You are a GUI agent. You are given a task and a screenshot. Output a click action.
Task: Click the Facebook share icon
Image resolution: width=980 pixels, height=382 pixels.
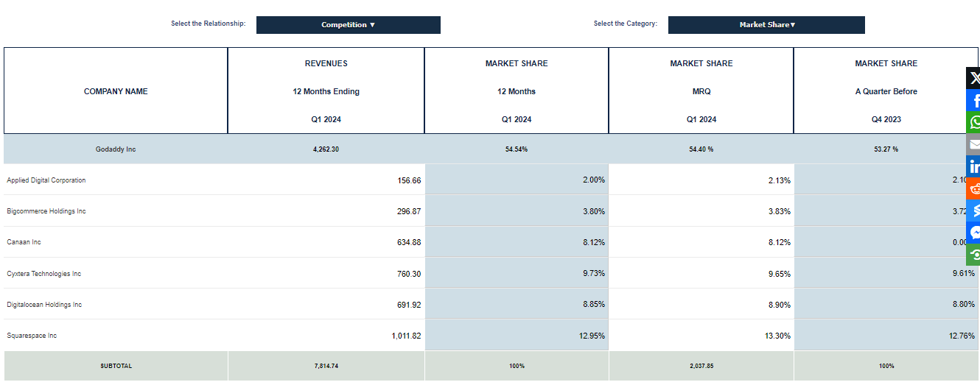click(x=973, y=100)
